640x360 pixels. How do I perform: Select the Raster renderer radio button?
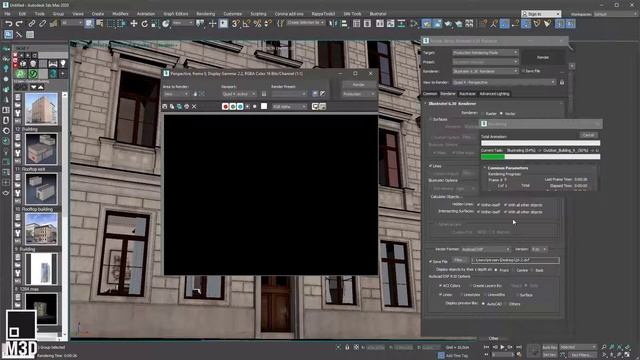pos(483,113)
